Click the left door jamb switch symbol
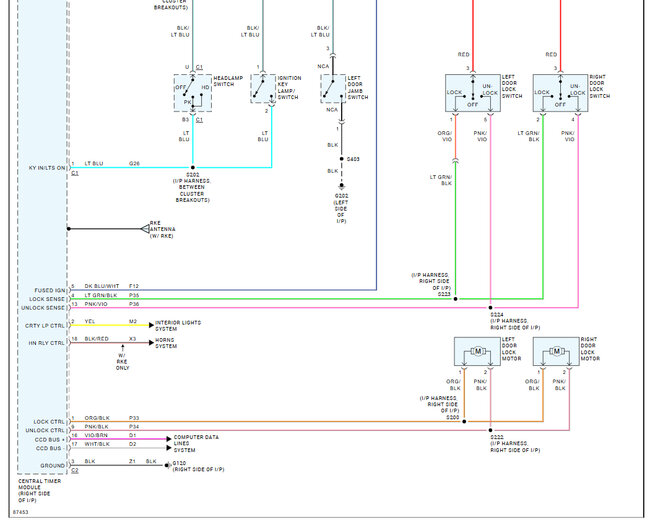This screenshot has width=650, height=522. [x=333, y=88]
